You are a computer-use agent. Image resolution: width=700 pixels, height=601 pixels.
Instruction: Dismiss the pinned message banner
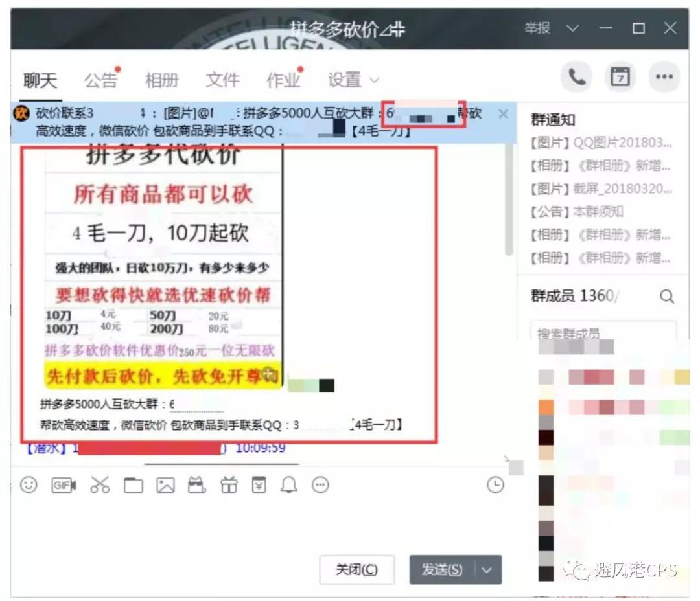click(503, 114)
